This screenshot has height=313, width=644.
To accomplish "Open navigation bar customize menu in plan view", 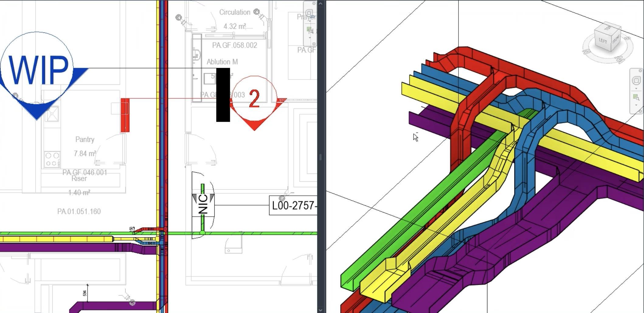I will coord(314,44).
